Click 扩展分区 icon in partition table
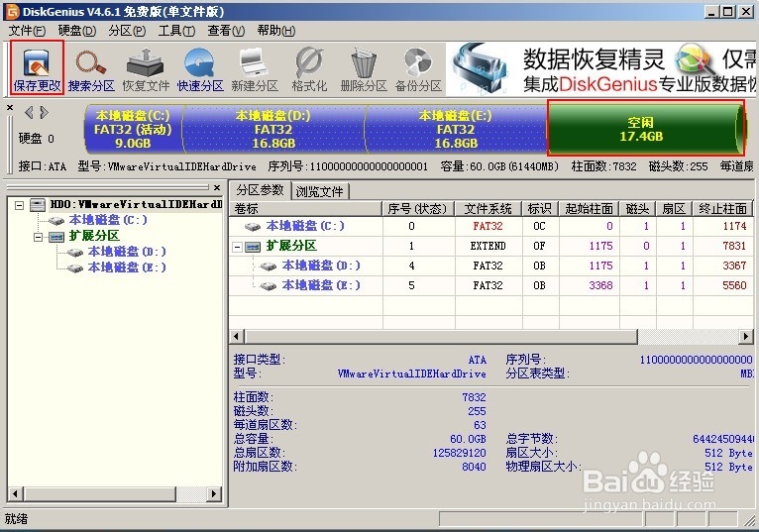The image size is (759, 532). pyautogui.click(x=253, y=247)
